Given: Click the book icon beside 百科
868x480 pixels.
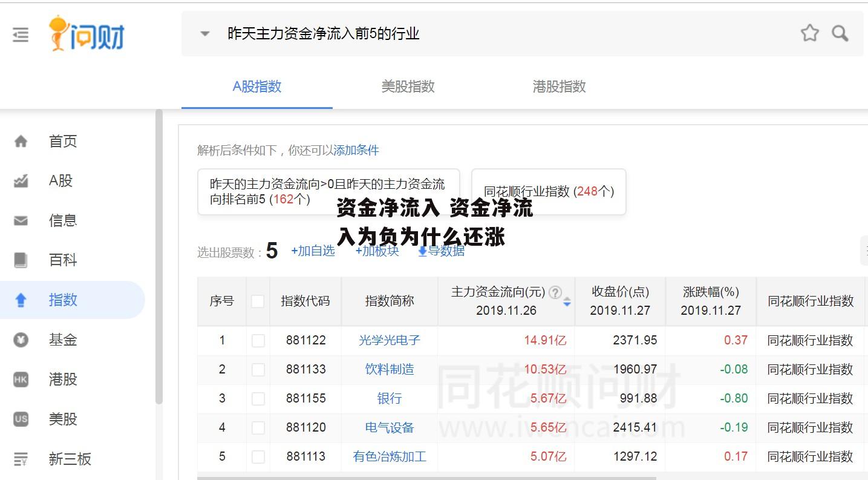Looking at the screenshot, I should coord(21,260).
